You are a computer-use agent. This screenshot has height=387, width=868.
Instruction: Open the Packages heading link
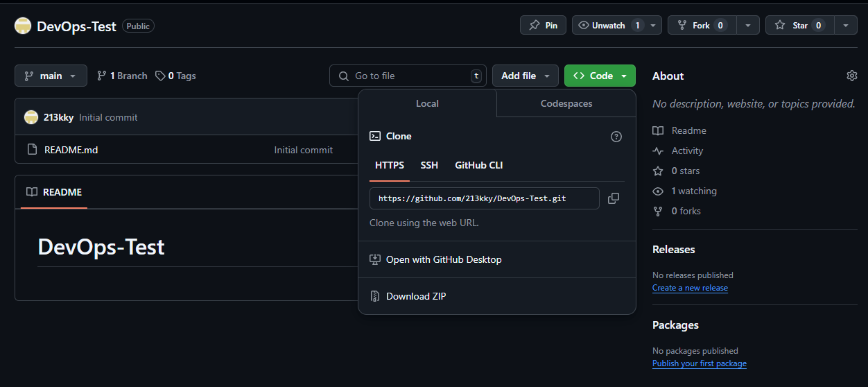(675, 325)
